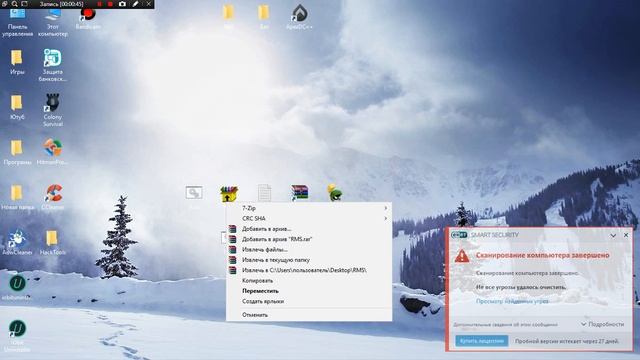The height and width of the screenshot is (360, 640).
Task: Select Отменить in context menu
Action: pyautogui.click(x=309, y=315)
